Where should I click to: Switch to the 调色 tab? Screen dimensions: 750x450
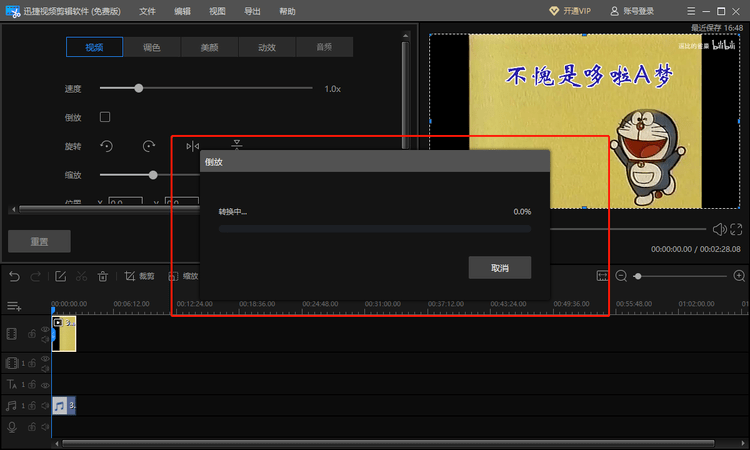pos(151,47)
